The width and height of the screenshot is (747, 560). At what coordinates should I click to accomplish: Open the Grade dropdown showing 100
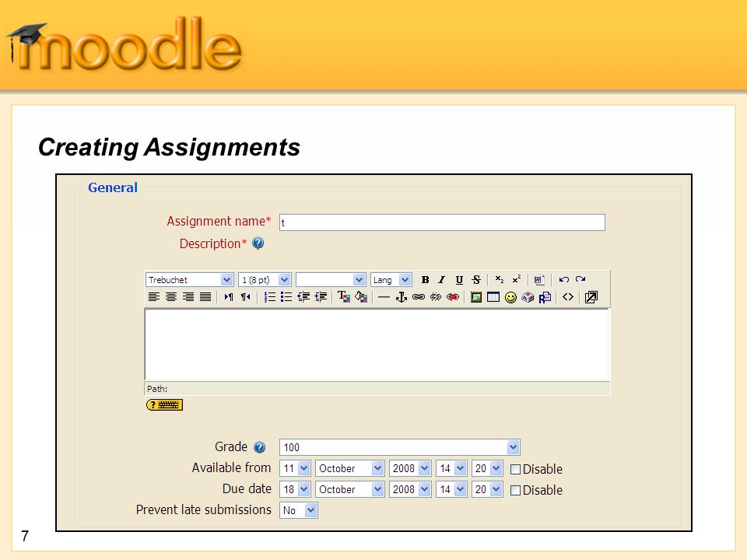point(399,447)
